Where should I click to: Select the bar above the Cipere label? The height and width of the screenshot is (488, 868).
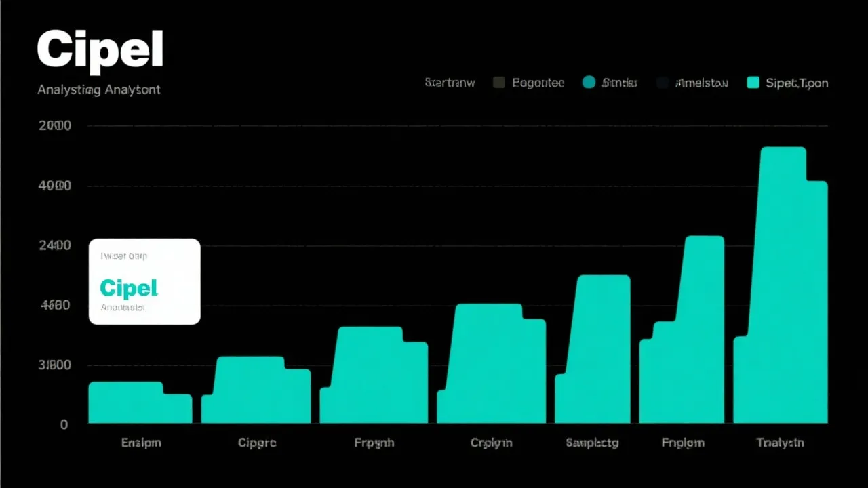pyautogui.click(x=256, y=391)
